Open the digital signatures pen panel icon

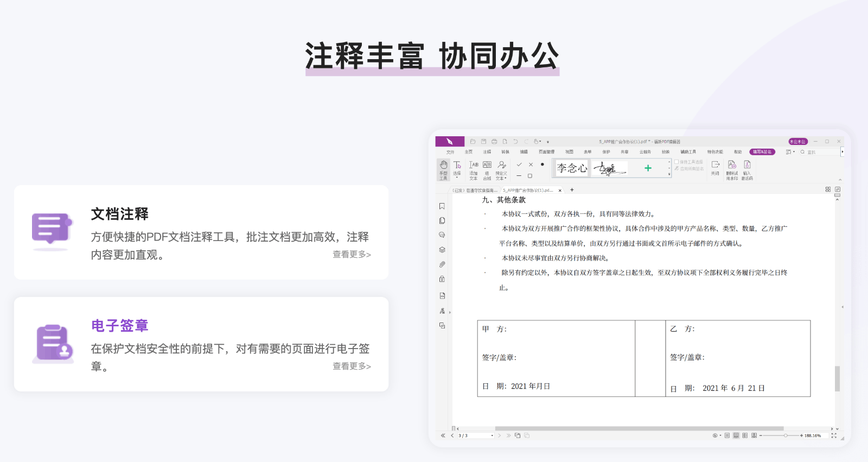coord(442,311)
